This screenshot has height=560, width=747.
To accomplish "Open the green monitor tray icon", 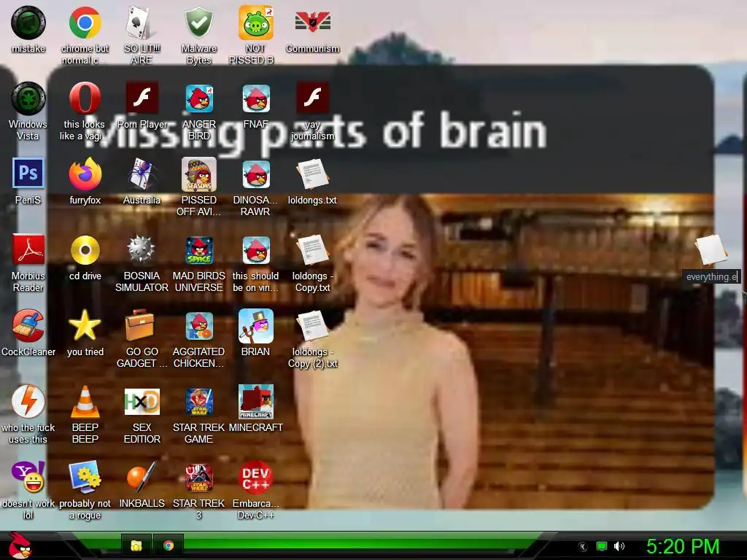I will (x=602, y=546).
